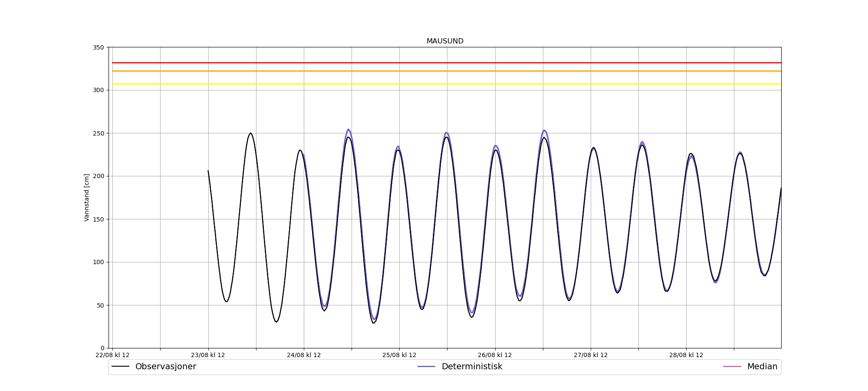Click the red horizontal threshold line
Screen dimensions: 868x391
pos(447,63)
